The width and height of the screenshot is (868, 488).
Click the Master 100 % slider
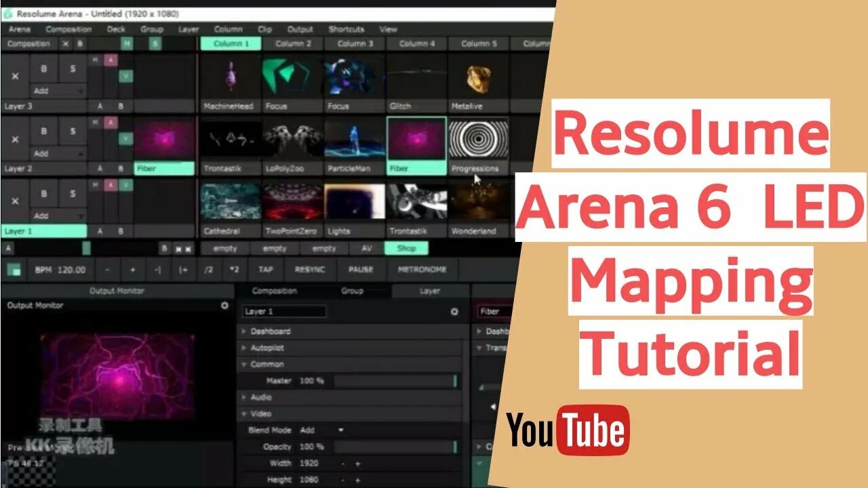395,381
